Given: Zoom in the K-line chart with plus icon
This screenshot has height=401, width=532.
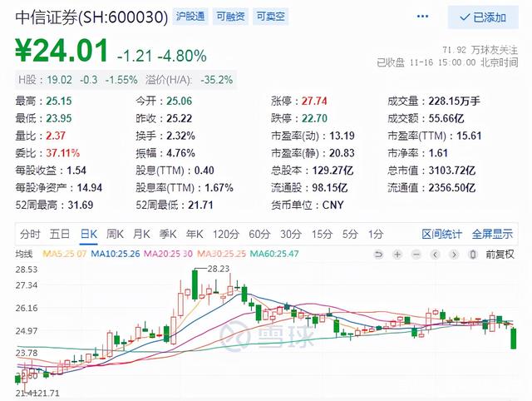Looking at the screenshot, I should click(x=397, y=255).
